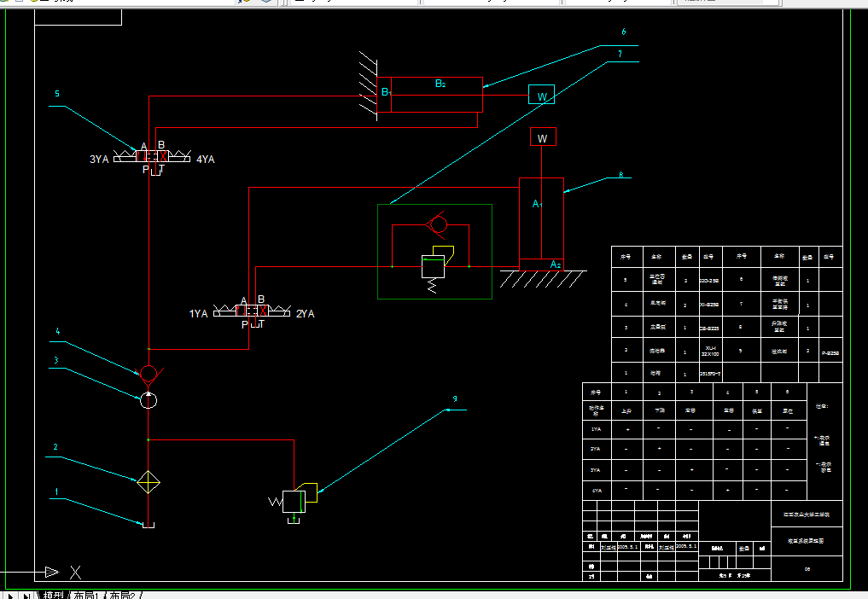
Task: Select the check valve inside the green box
Action: coord(437,224)
